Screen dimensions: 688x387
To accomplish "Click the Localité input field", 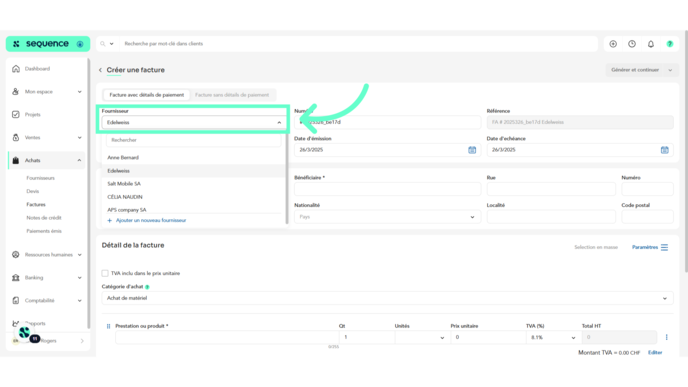I will (x=551, y=217).
